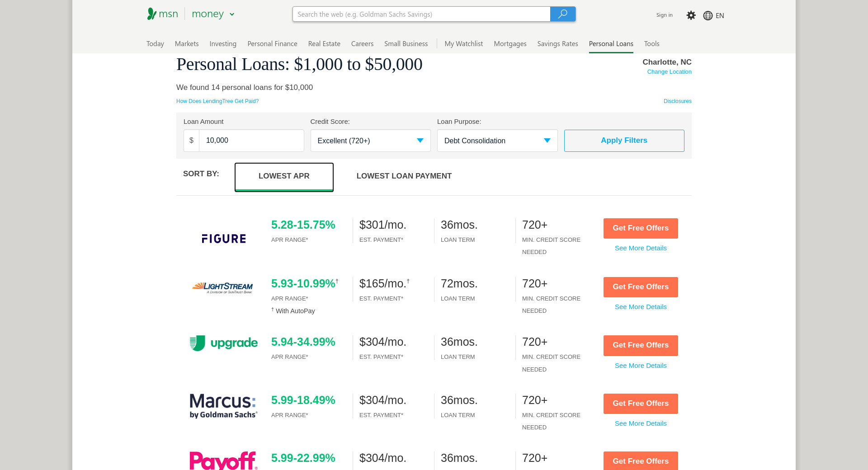Open the Credit Score dropdown
This screenshot has height=470, width=868.
(370, 141)
